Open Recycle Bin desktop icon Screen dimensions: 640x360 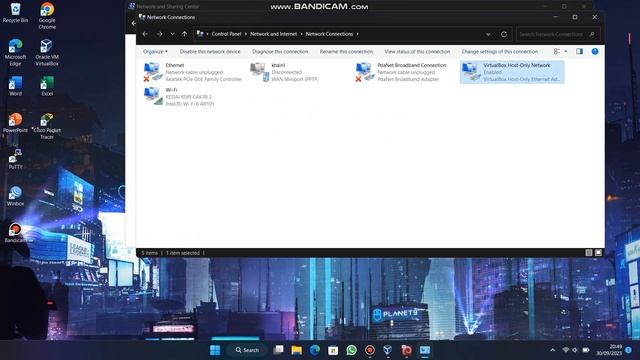(x=15, y=13)
